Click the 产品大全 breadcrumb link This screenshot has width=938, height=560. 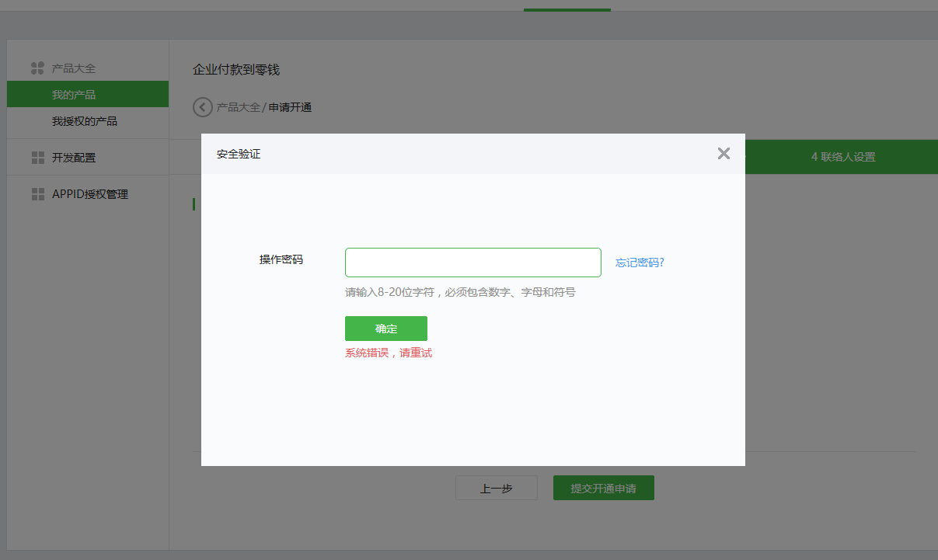(x=238, y=107)
